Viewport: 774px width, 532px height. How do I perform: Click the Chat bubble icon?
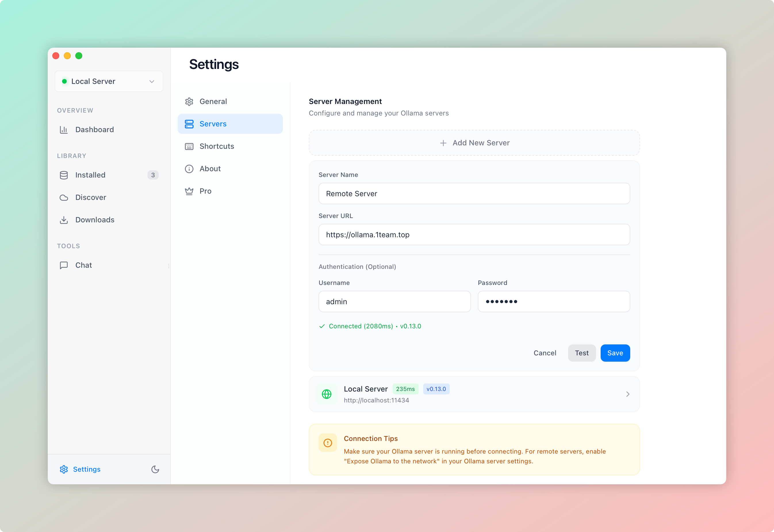[x=64, y=265]
